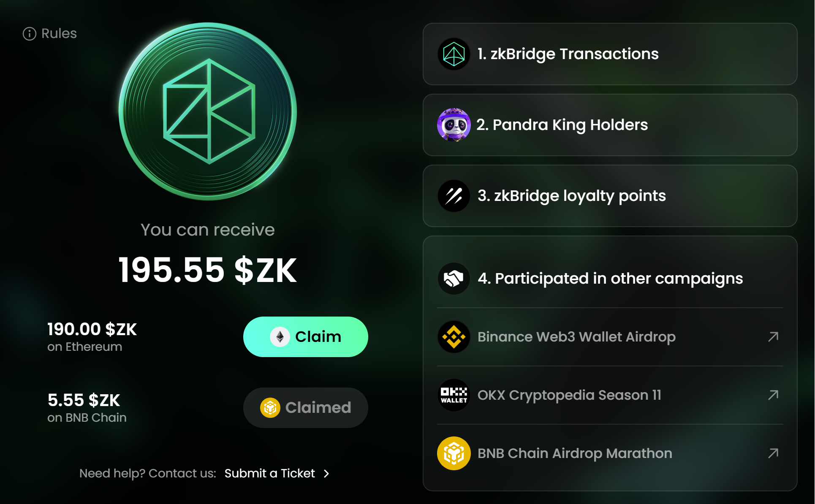815x504 pixels.
Task: Open BNB Chain Airdrop Marathon external arrow
Action: click(x=773, y=453)
